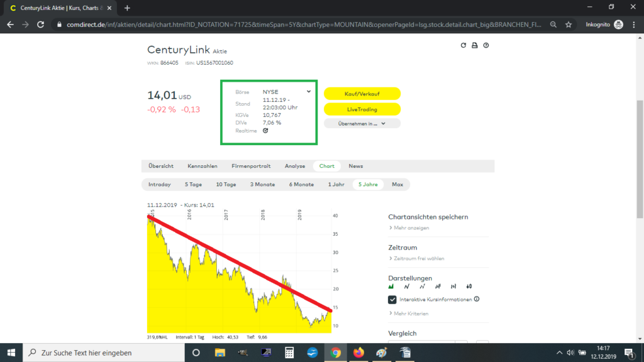Close the CenturyLink Aktie tab
The image size is (644, 362).
(x=109, y=8)
